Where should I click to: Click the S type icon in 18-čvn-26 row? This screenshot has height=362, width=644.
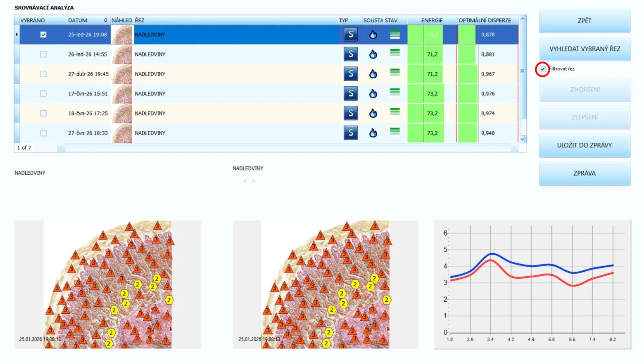pyautogui.click(x=351, y=113)
